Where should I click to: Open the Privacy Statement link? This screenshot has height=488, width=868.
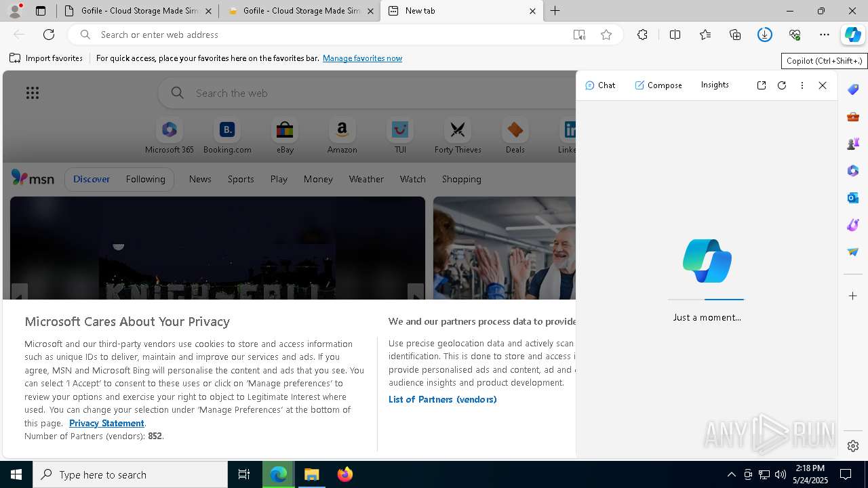pos(106,423)
